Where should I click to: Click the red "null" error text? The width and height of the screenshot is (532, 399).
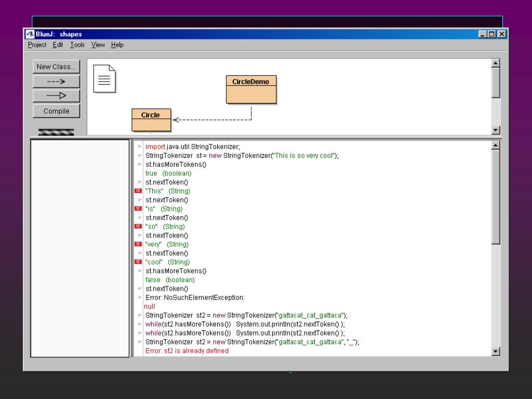tap(149, 307)
